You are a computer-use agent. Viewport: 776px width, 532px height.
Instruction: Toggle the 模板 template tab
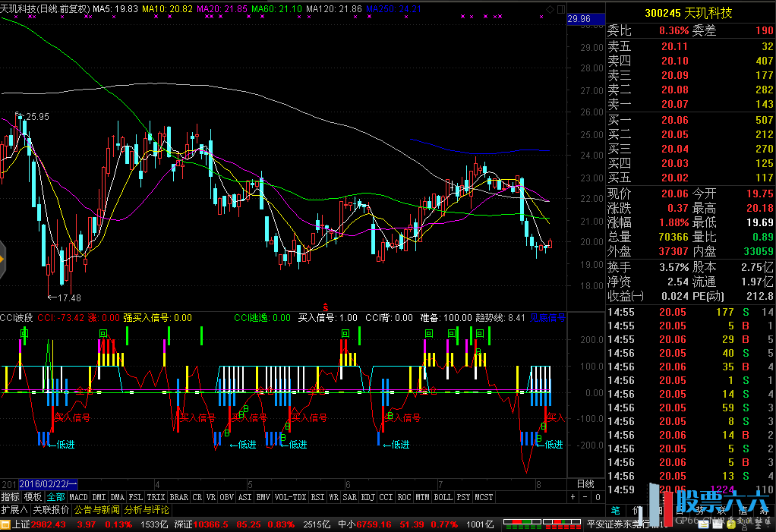[x=33, y=497]
